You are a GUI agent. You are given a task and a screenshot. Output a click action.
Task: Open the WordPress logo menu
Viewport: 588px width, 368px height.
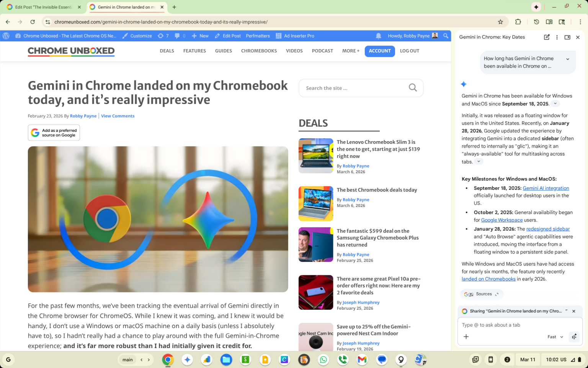tap(6, 36)
